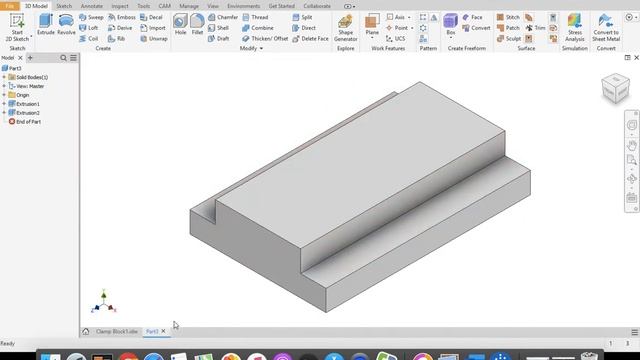Screen dimensions: 640x360
Task: Click the Decal tool
Action: (x=151, y=17)
